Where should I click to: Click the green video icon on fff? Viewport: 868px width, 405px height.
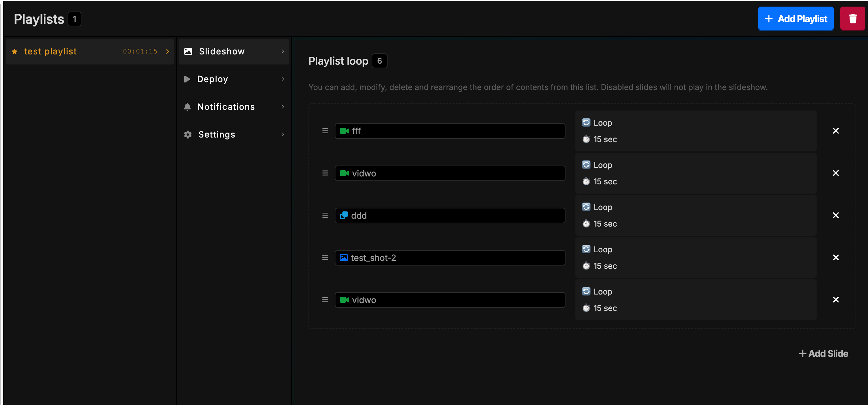pos(344,131)
